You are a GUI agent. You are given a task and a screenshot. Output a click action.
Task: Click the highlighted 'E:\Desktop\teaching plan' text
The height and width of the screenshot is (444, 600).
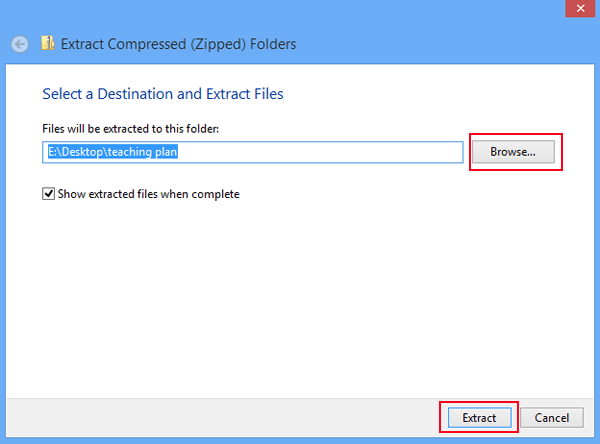(112, 152)
